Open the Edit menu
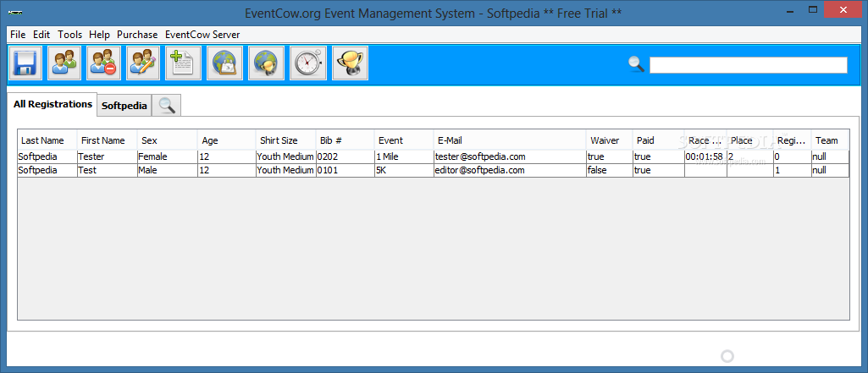The image size is (868, 373). [41, 35]
